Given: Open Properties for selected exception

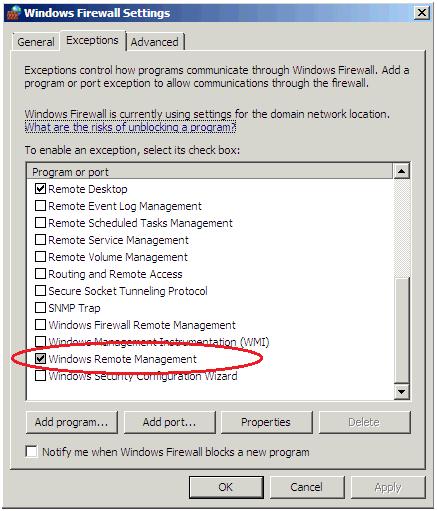Looking at the screenshot, I should point(266,422).
